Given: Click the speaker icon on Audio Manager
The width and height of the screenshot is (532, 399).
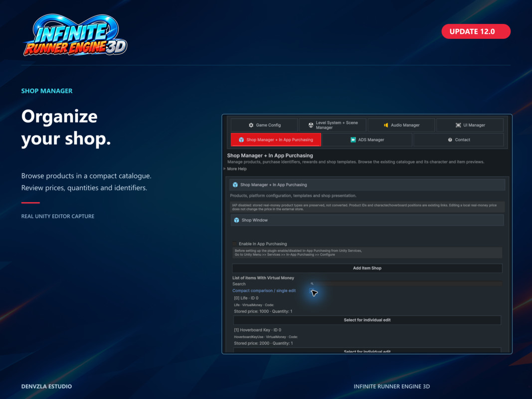Looking at the screenshot, I should tap(386, 125).
